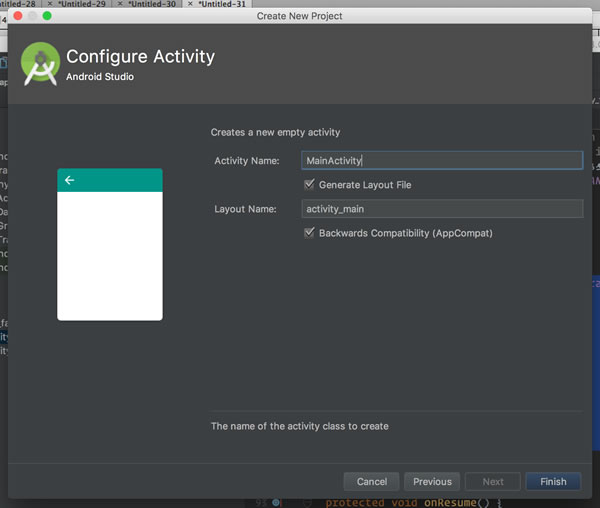Click the Cancel button

click(x=372, y=482)
